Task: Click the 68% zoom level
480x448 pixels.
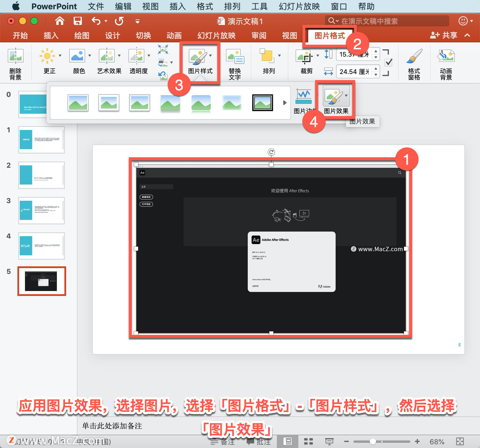Action: click(x=437, y=442)
